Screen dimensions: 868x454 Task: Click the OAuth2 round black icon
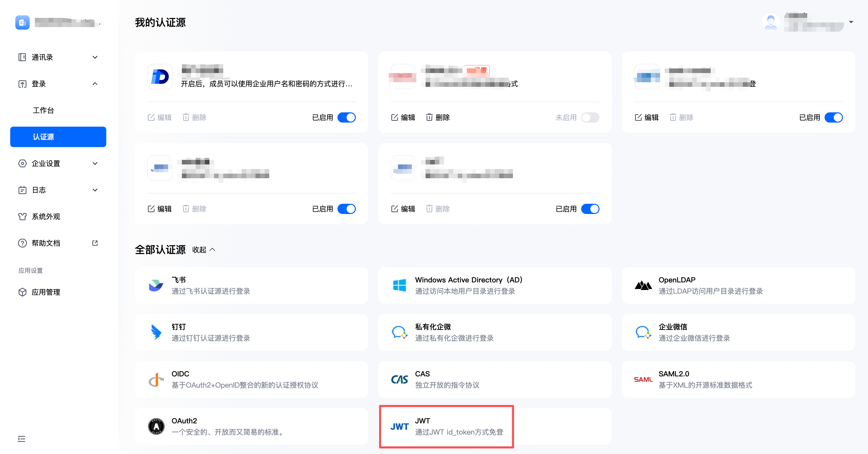(156, 426)
